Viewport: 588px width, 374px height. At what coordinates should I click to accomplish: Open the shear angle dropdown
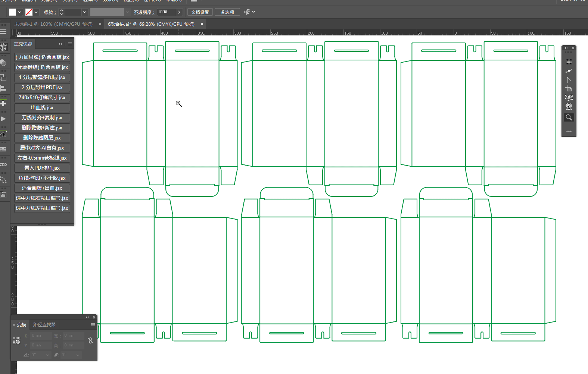(78, 355)
